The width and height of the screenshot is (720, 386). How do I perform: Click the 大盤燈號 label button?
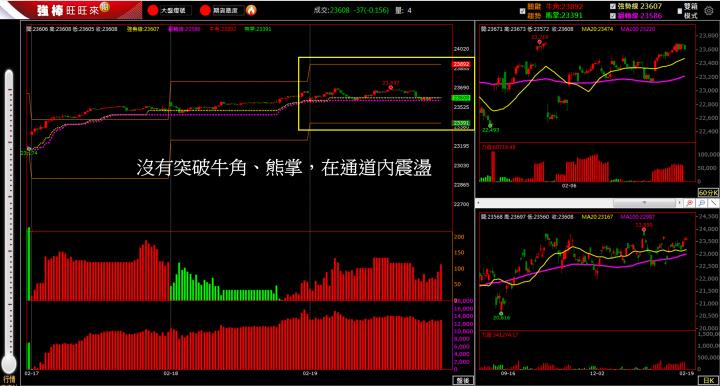pos(175,10)
